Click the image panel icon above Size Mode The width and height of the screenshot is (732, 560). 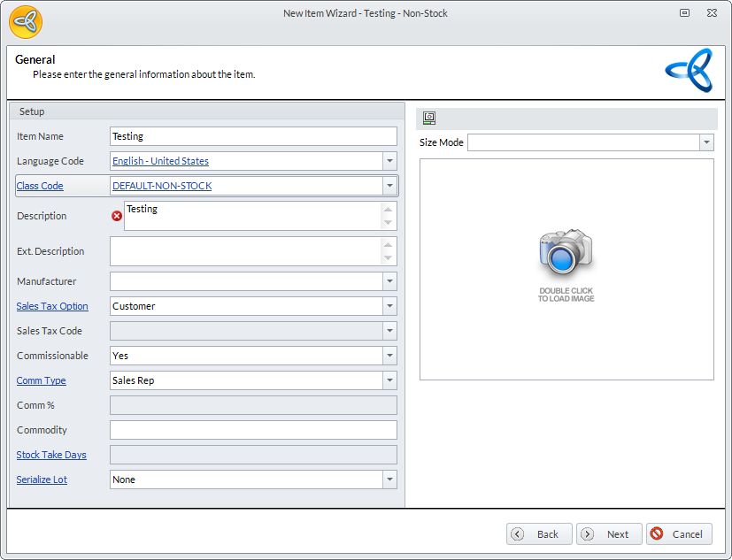point(429,119)
